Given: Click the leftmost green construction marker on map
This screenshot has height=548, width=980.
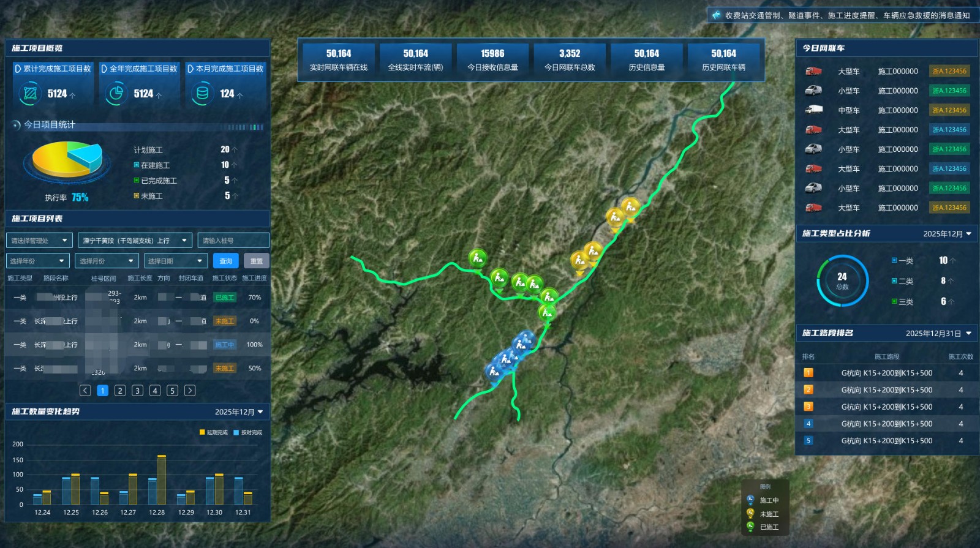Looking at the screenshot, I should point(478,258).
